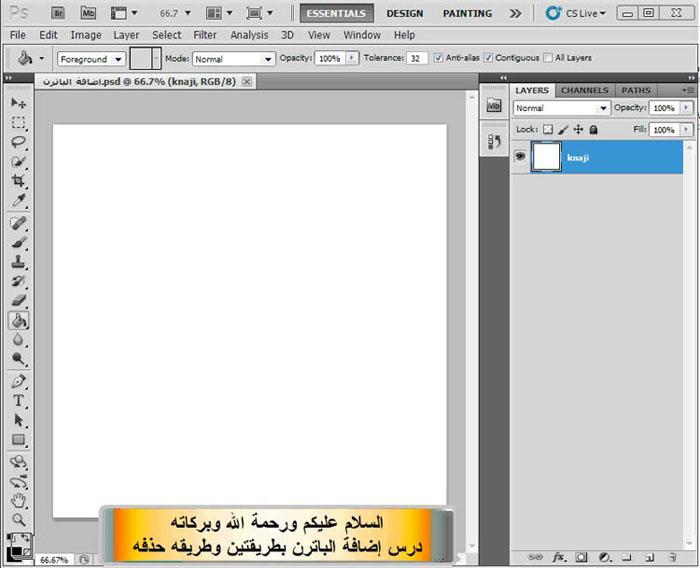Select the Move tool
This screenshot has height=568, width=700.
tap(19, 103)
